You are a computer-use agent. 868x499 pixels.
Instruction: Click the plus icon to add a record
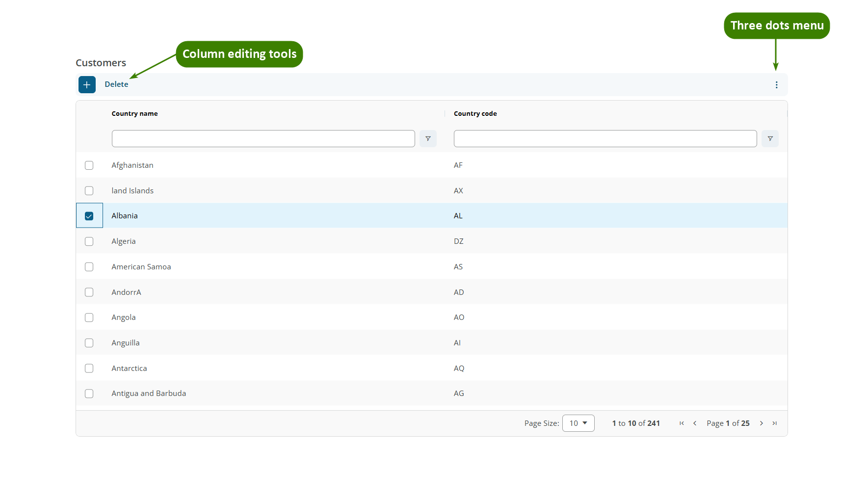[87, 84]
